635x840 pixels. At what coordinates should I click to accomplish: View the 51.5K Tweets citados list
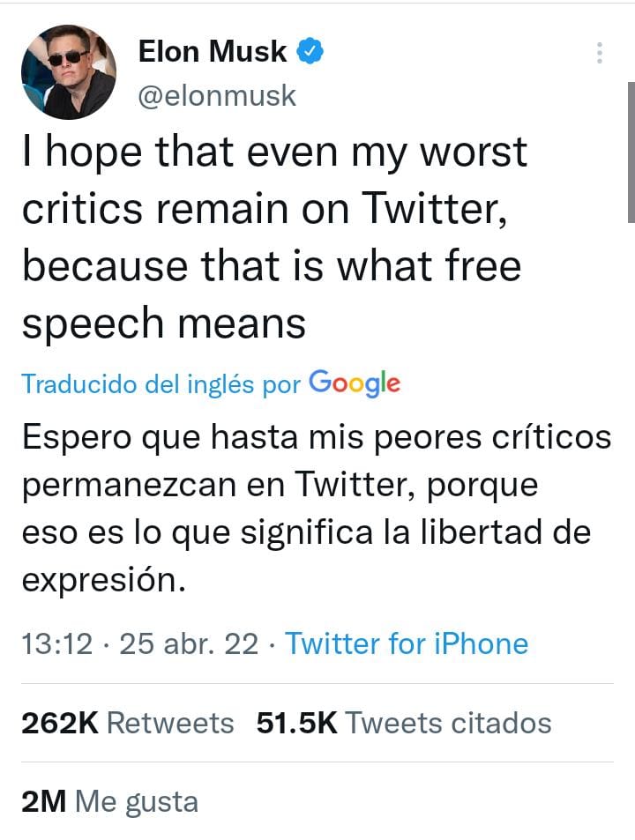coord(403,723)
